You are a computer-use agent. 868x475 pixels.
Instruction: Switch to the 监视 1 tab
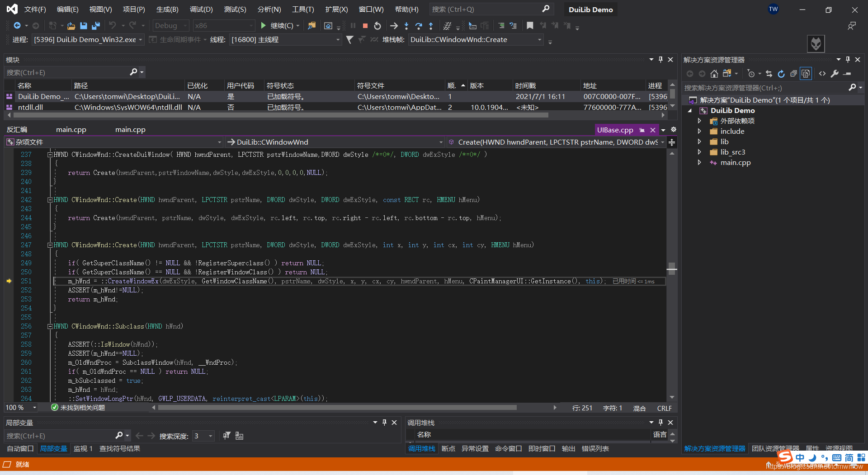coord(83,449)
